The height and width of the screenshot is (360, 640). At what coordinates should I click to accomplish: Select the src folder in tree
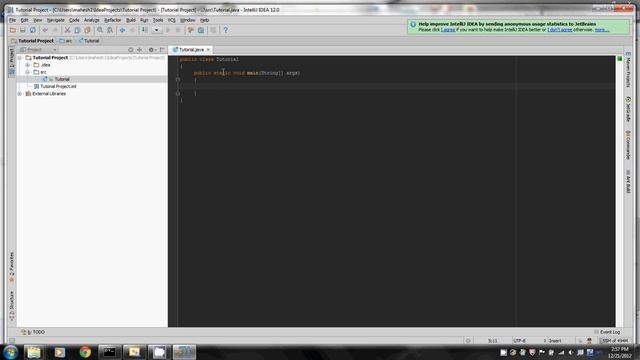click(x=40, y=72)
